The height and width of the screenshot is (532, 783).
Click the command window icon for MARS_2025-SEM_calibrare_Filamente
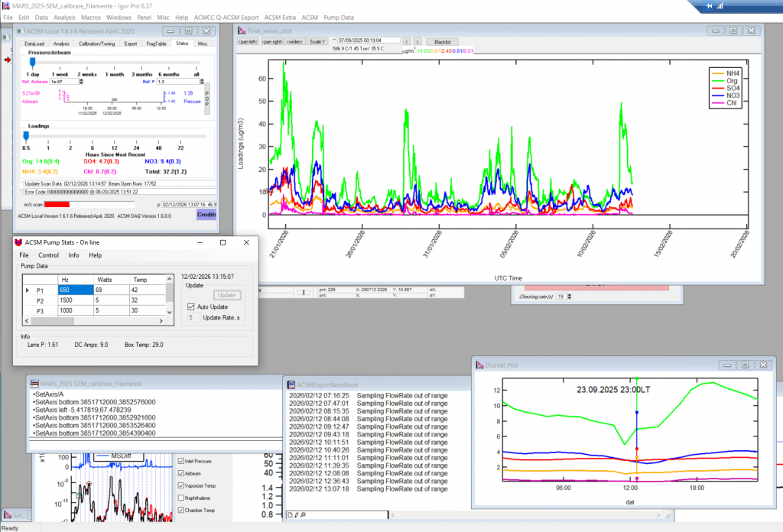coord(34,383)
